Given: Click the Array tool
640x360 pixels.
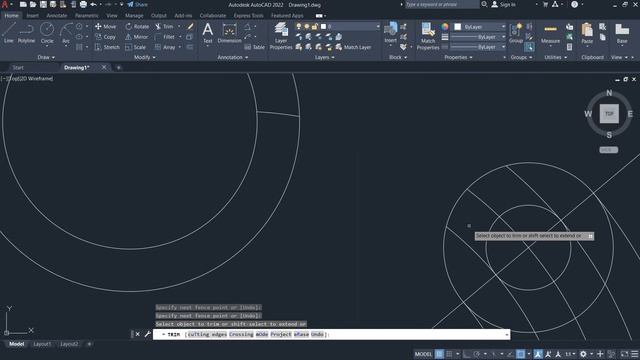Looking at the screenshot, I should click(165, 47).
